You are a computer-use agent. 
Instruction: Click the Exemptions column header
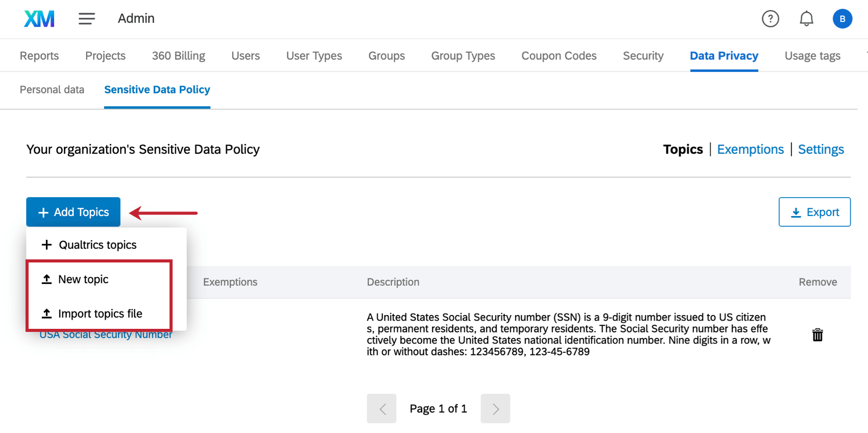pos(230,282)
